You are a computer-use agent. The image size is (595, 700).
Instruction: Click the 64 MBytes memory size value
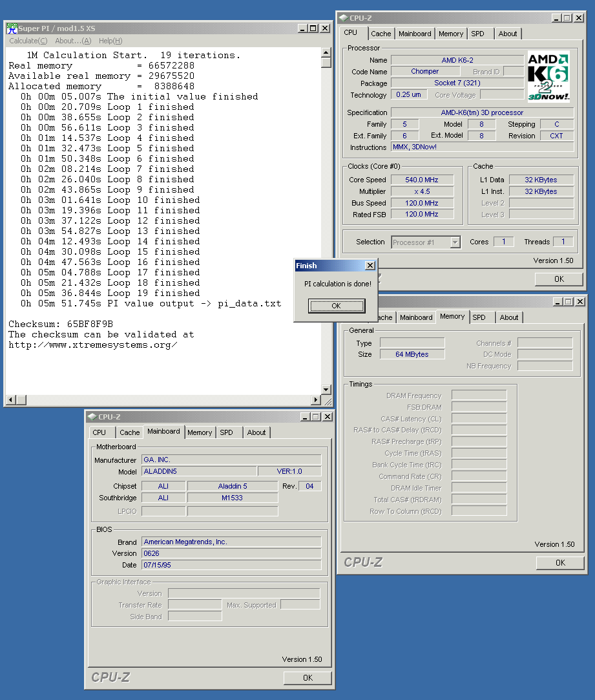click(412, 354)
